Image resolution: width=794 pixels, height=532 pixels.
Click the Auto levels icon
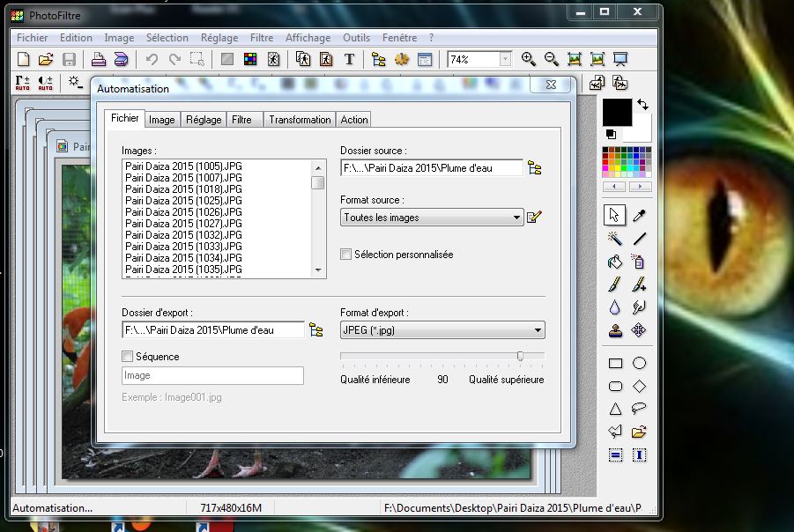[x=22, y=83]
